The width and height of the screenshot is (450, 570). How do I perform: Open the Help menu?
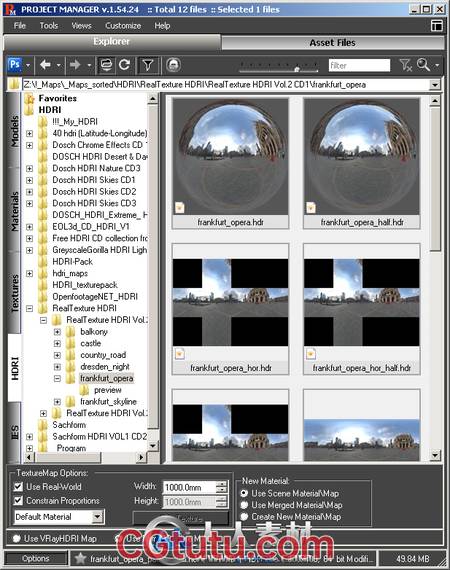(x=162, y=25)
